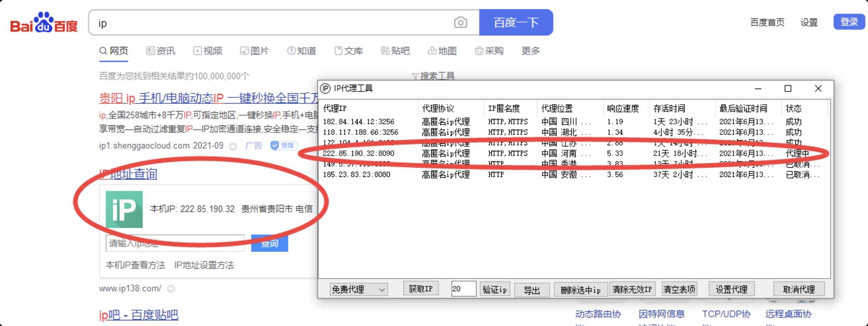This screenshot has width=868, height=326.
Task: Sort by the 代理IP column header
Action: coord(368,108)
